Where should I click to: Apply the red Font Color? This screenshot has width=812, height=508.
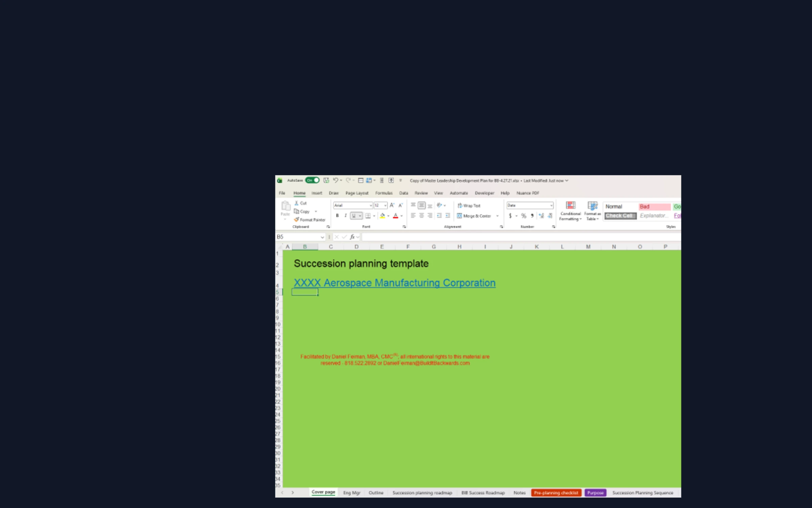click(x=396, y=215)
